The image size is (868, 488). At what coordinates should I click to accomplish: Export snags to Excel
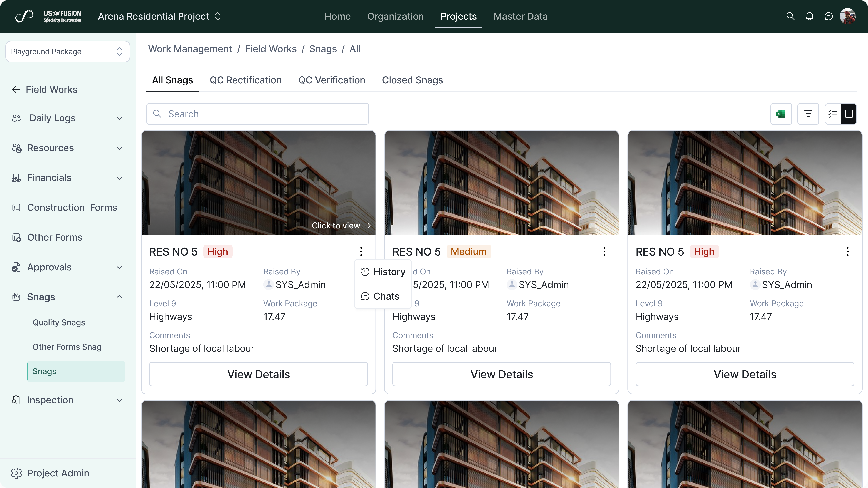781,114
